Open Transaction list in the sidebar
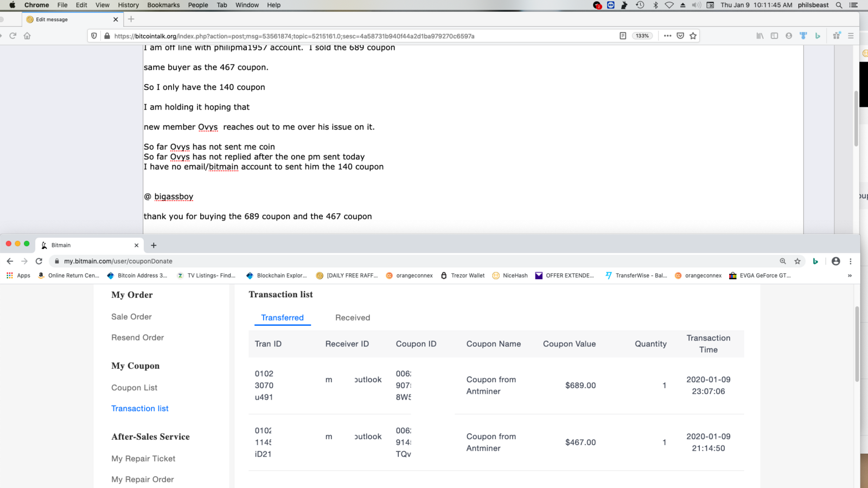 (140, 408)
